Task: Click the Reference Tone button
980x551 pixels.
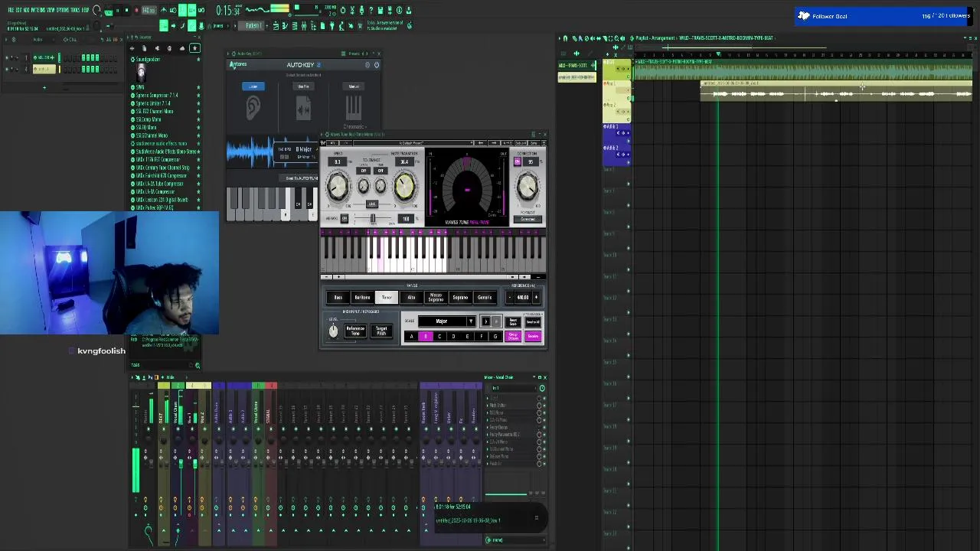Action: [355, 330]
